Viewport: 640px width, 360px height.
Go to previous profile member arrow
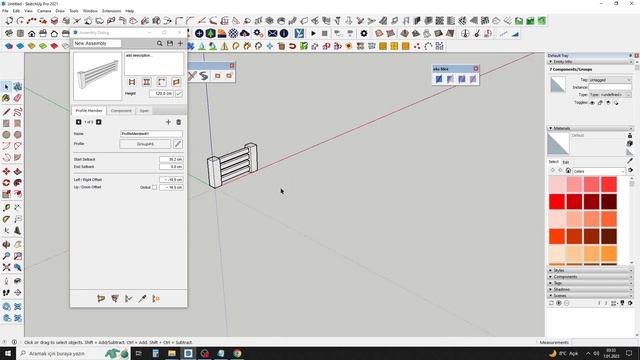pos(78,122)
